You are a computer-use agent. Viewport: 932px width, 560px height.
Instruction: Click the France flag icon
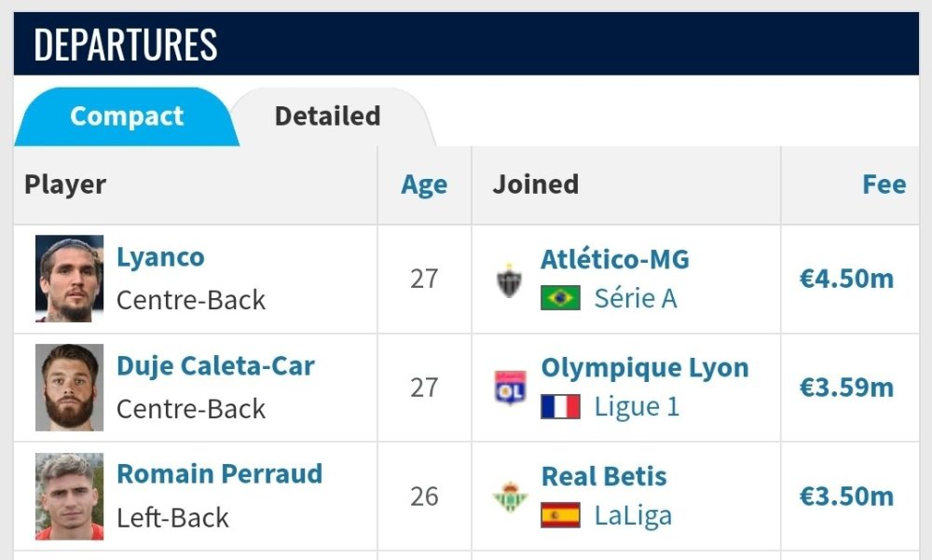pos(560,407)
